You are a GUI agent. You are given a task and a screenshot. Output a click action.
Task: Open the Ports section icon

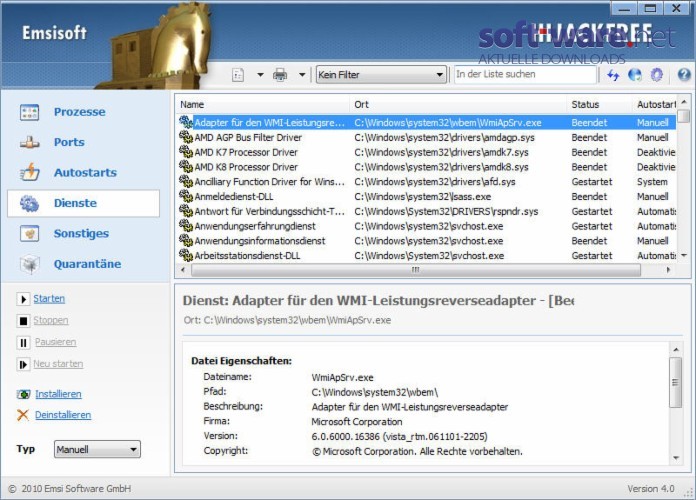[29, 142]
